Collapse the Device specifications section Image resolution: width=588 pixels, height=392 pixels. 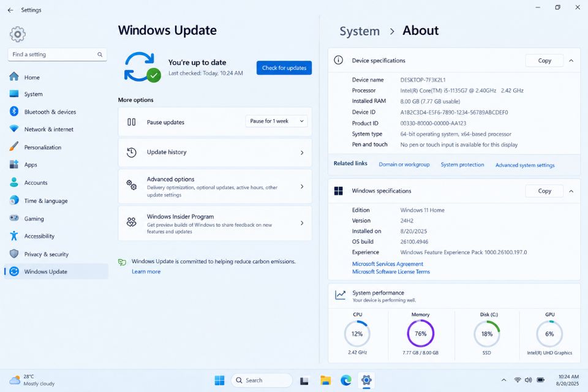[x=571, y=61]
